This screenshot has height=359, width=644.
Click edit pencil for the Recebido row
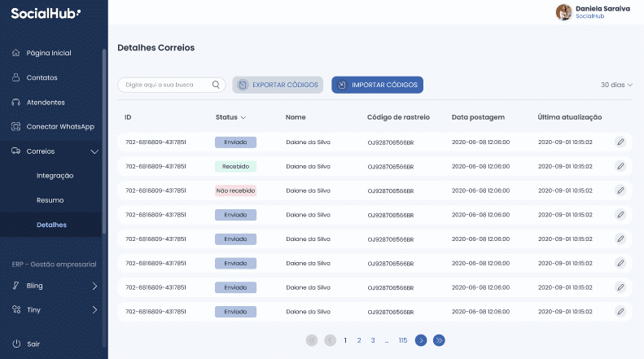click(620, 166)
